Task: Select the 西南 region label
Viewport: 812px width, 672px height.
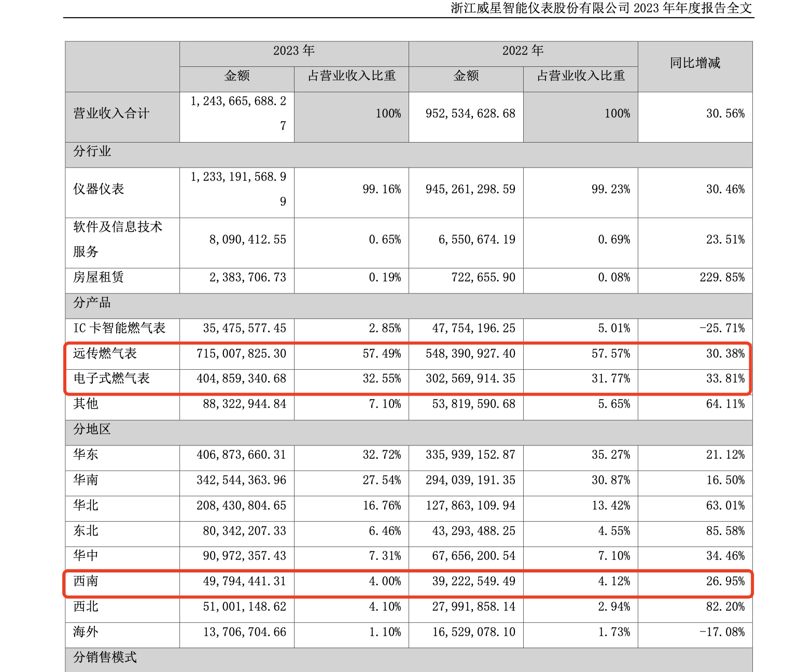Action: (86, 581)
